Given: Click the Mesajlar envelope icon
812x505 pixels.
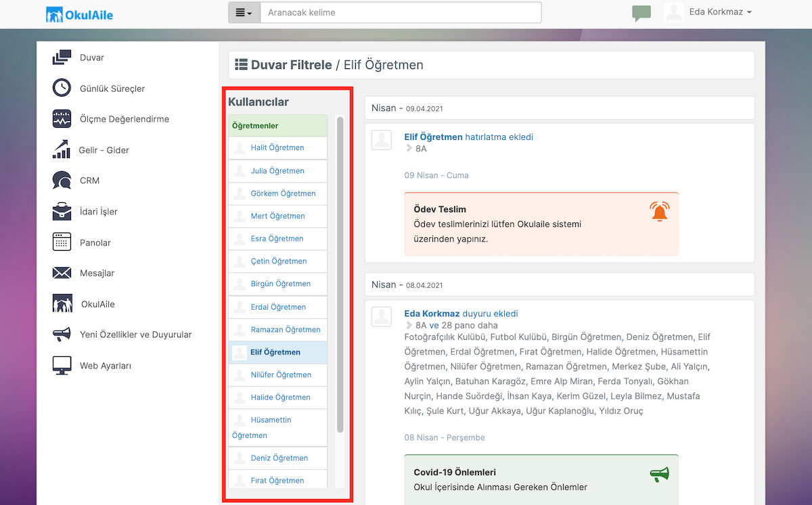Looking at the screenshot, I should tap(62, 273).
